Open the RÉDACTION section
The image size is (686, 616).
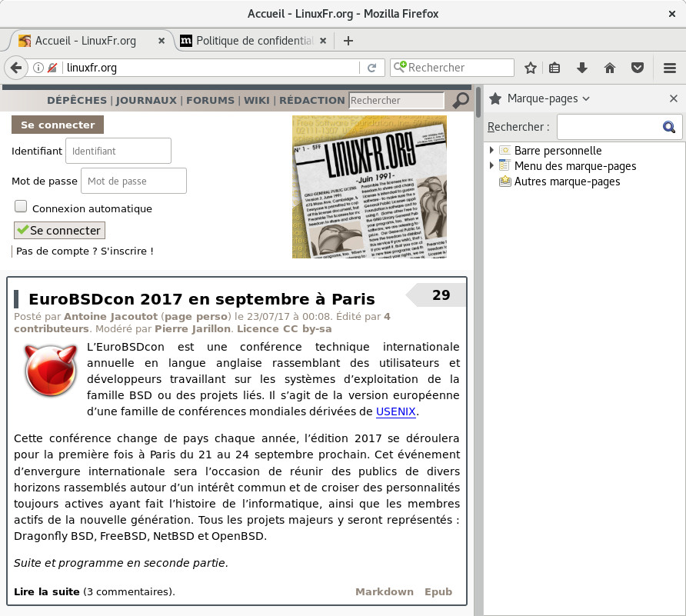tap(312, 100)
